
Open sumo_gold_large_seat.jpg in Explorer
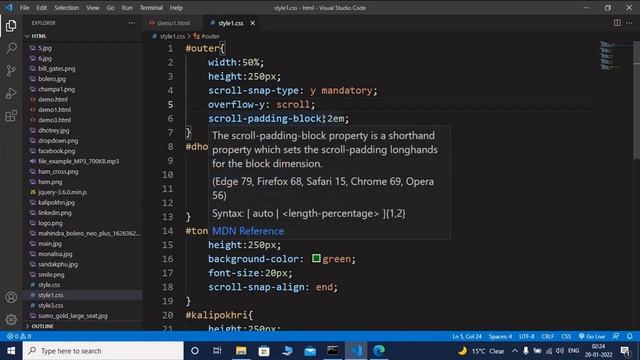73,316
